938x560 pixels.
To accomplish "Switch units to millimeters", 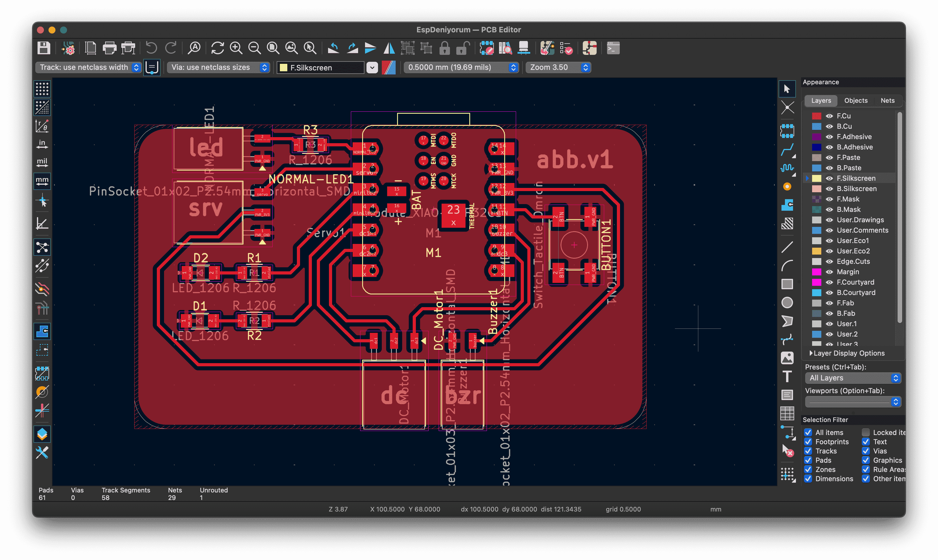I will click(42, 182).
